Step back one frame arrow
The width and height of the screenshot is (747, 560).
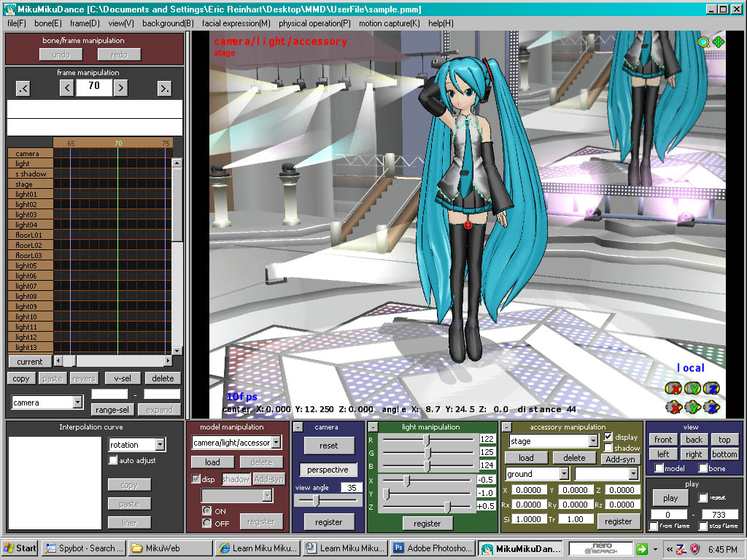pyautogui.click(x=66, y=87)
